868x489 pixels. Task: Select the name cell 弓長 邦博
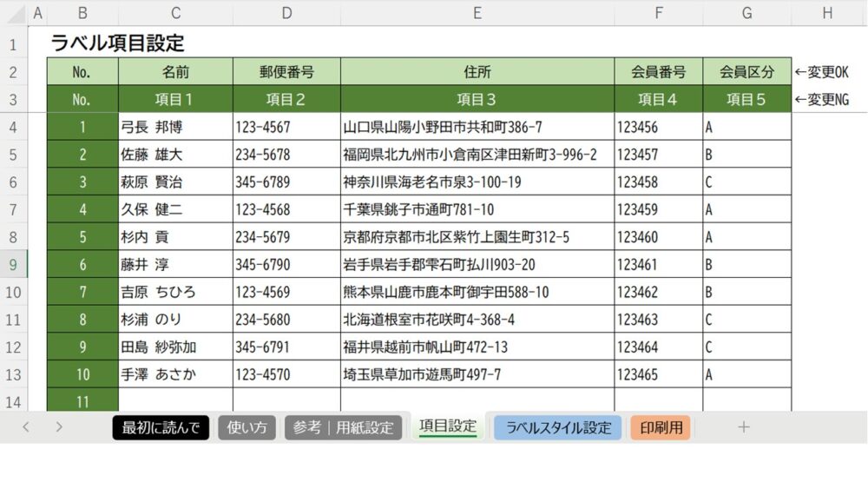coord(175,127)
